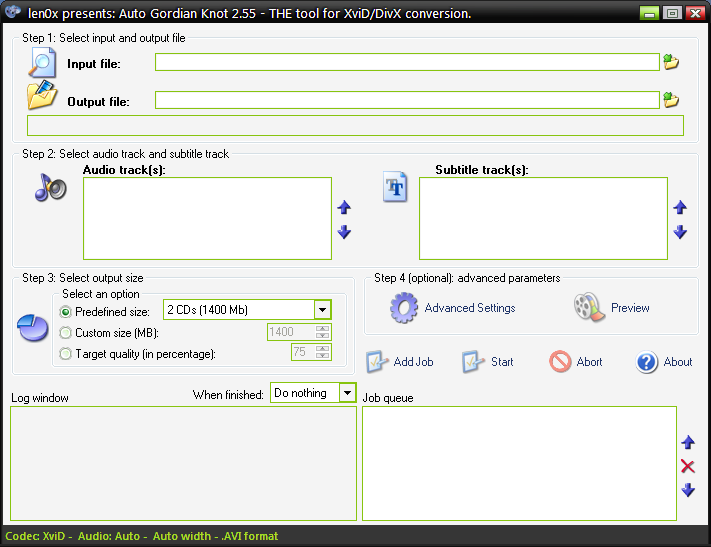Viewport: 711px width, 547px height.
Task: Move subtitle track up with arrow
Action: click(680, 207)
